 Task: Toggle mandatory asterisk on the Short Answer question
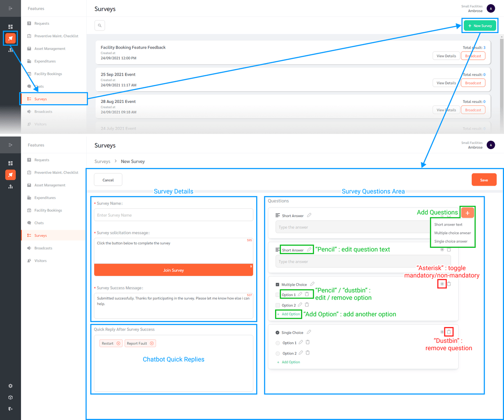pyautogui.click(x=441, y=249)
